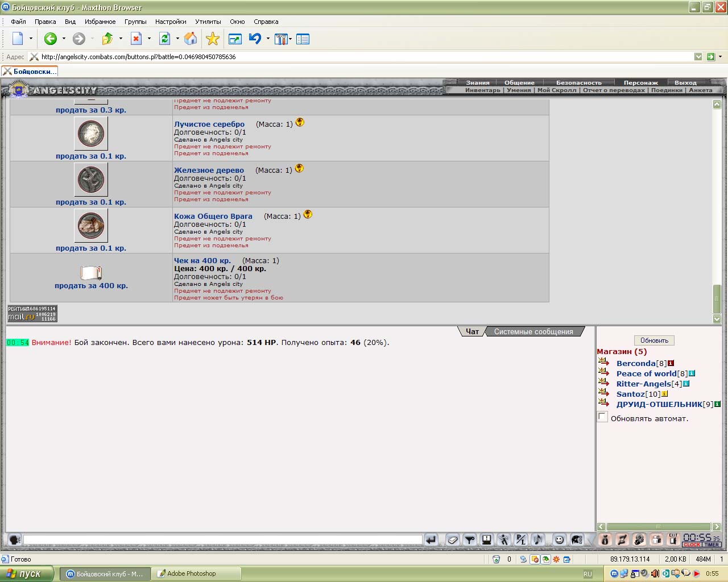Open the Back button history dropdown arrow

pyautogui.click(x=64, y=39)
